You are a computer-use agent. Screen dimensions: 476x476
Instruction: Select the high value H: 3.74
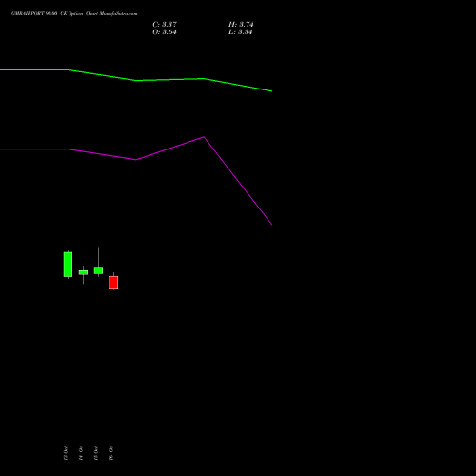[241, 25]
